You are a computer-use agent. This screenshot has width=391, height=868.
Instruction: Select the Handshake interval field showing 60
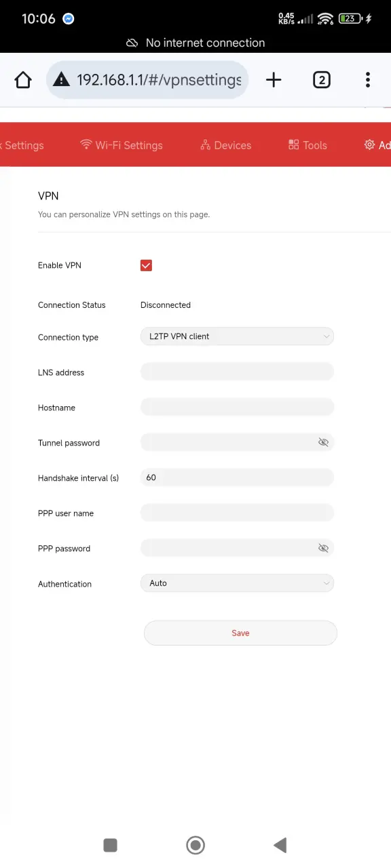coord(237,477)
